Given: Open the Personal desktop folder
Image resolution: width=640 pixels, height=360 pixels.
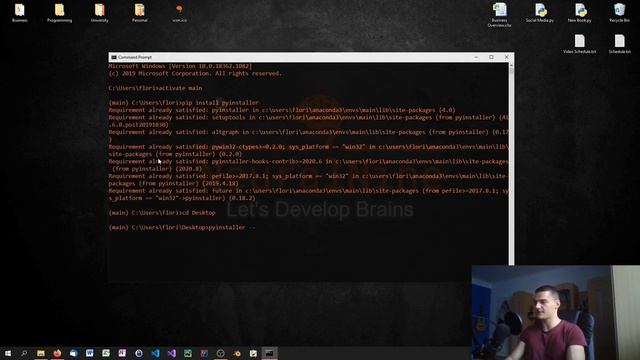Looking at the screenshot, I should pos(140,12).
